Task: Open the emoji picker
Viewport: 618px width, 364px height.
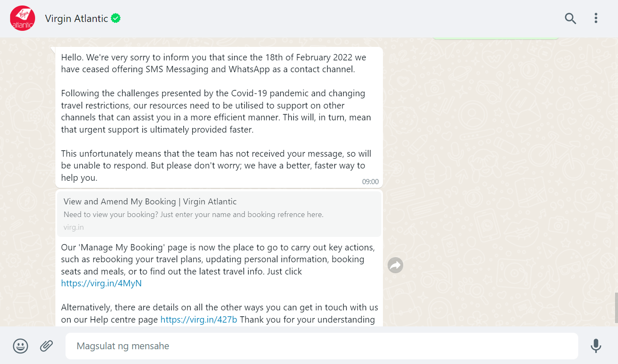Action: pyautogui.click(x=20, y=346)
